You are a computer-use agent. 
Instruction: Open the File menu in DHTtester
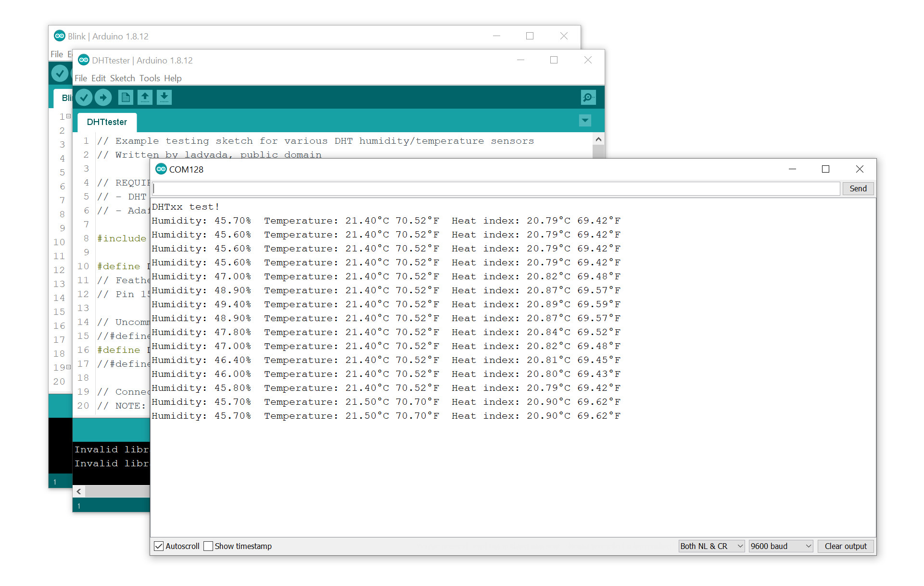81,78
